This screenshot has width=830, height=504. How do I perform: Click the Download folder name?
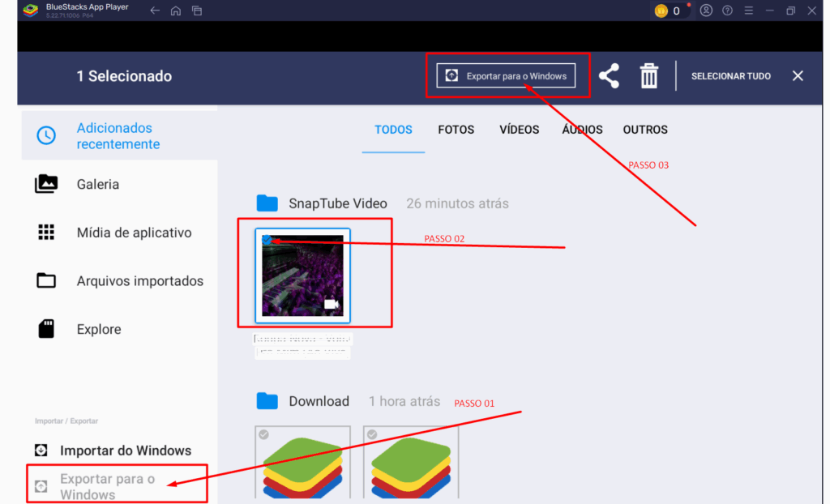(319, 401)
